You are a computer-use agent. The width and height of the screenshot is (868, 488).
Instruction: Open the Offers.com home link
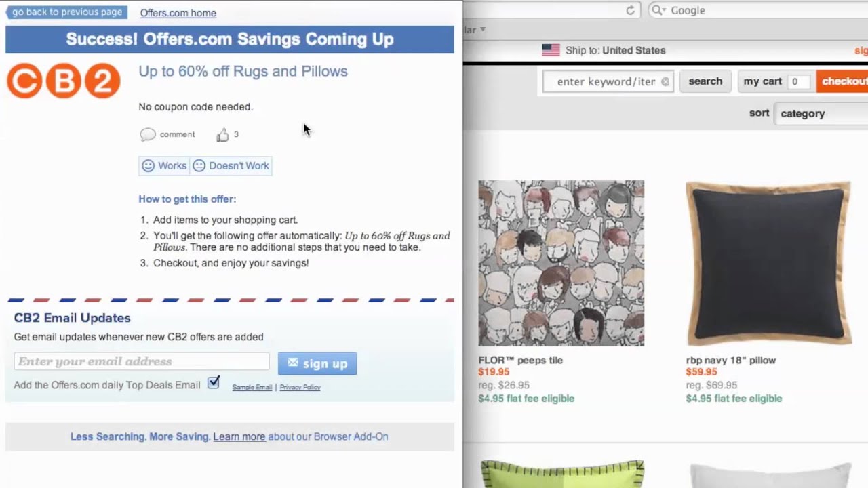point(178,13)
